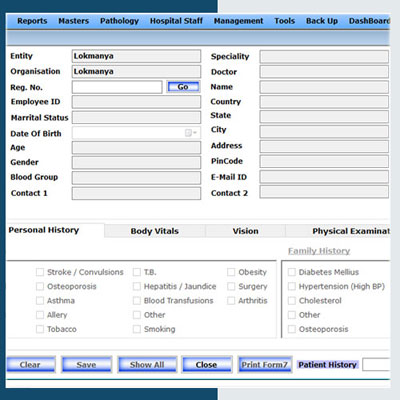This screenshot has width=400, height=400.
Task: Open the Back Up menu
Action: pyautogui.click(x=322, y=21)
